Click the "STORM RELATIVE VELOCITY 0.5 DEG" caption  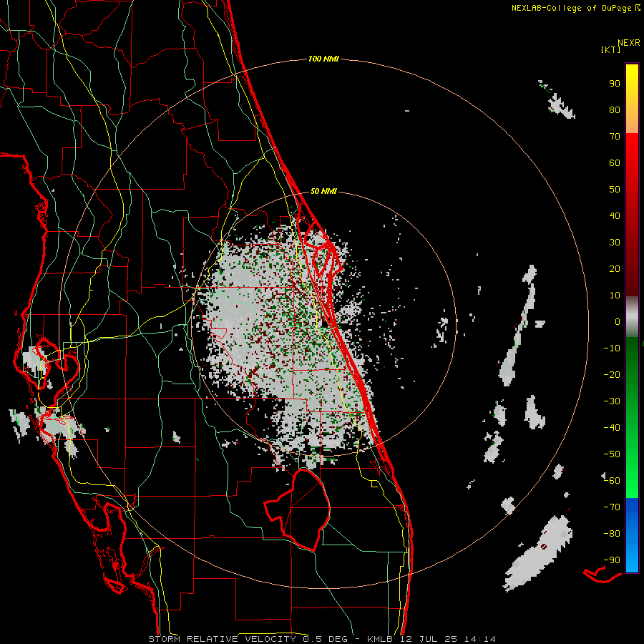(x=248, y=639)
